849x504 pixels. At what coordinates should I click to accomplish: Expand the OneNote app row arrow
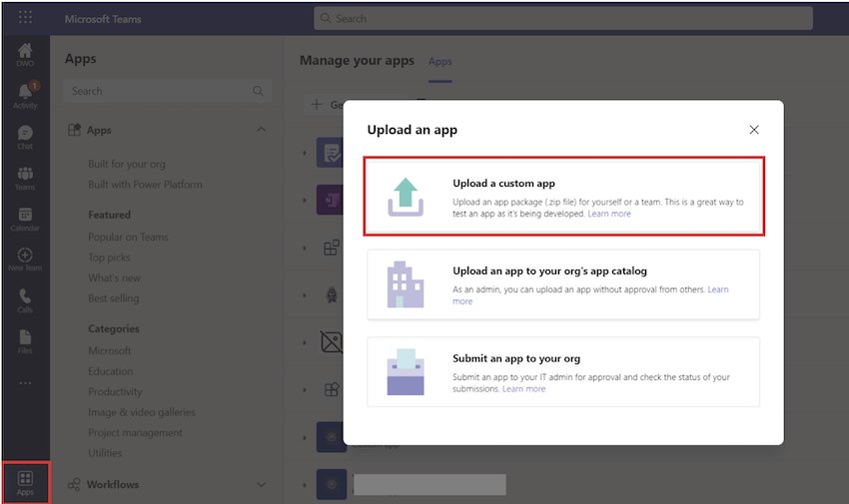tap(305, 200)
